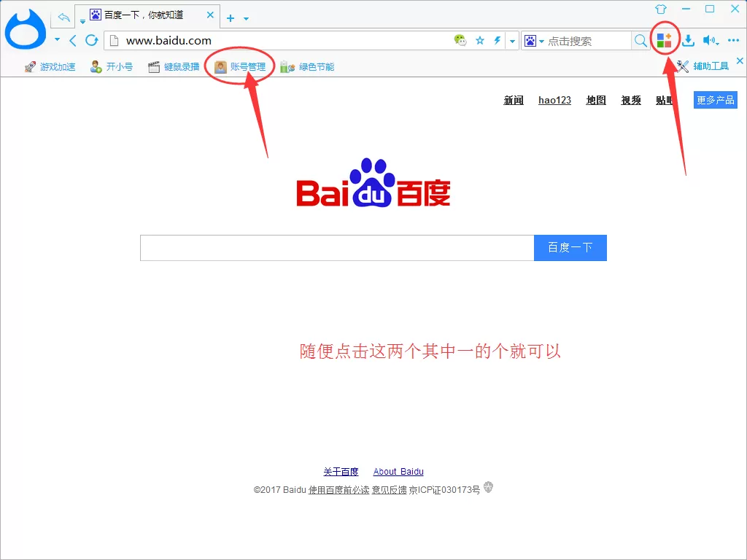This screenshot has height=560, width=747.
Task: Open search engine selector with Baidu paw
Action: [534, 41]
